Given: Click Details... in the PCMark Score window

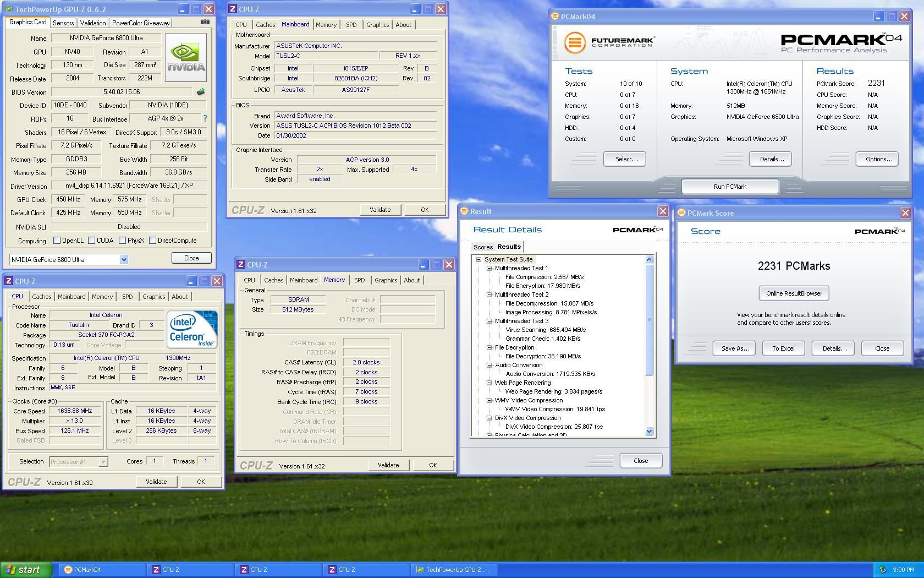Looking at the screenshot, I should [834, 348].
